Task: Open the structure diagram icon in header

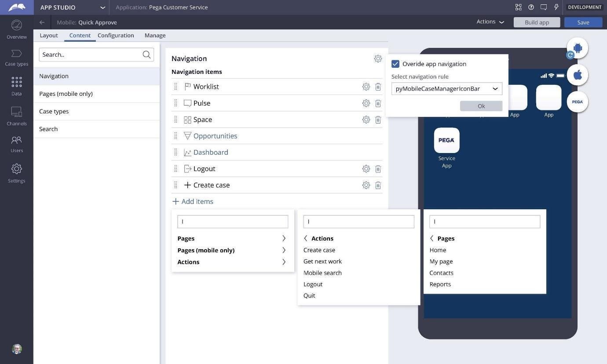Action: pos(519,7)
